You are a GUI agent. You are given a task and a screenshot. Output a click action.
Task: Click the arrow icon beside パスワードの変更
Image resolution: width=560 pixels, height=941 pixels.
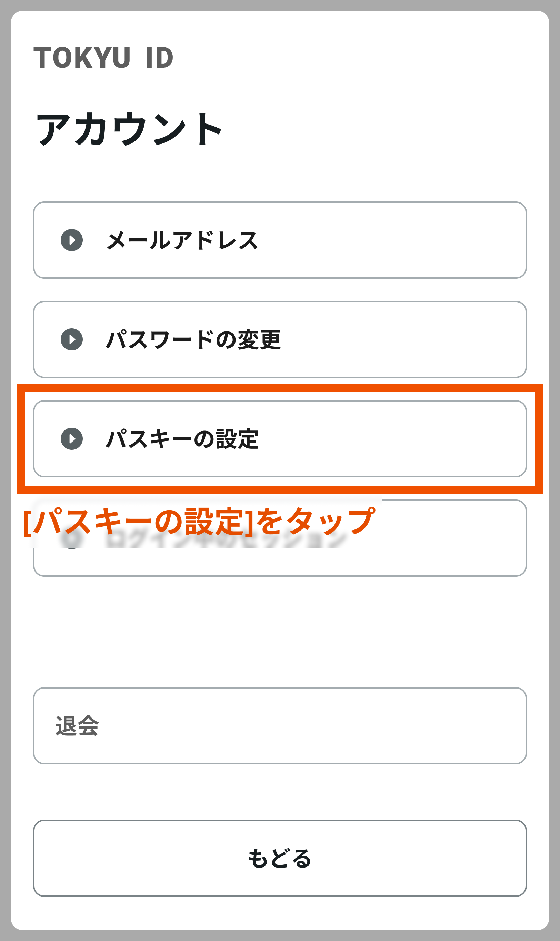pos(72,340)
